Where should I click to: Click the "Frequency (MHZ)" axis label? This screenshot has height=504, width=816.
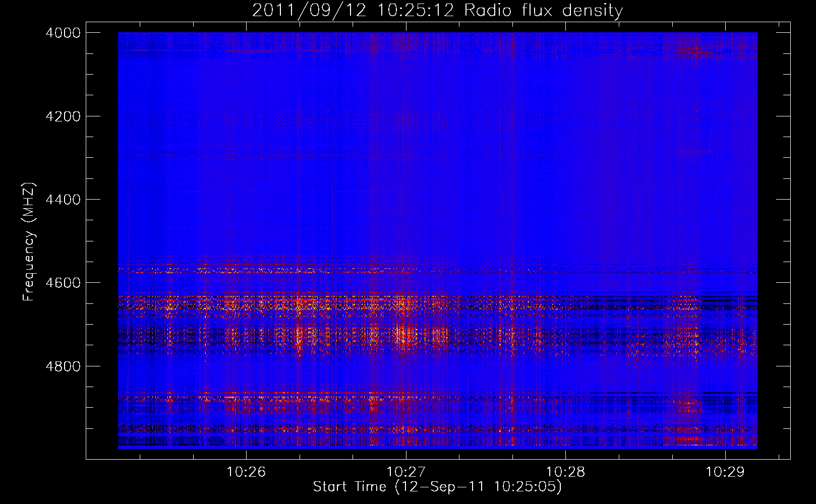click(x=29, y=242)
